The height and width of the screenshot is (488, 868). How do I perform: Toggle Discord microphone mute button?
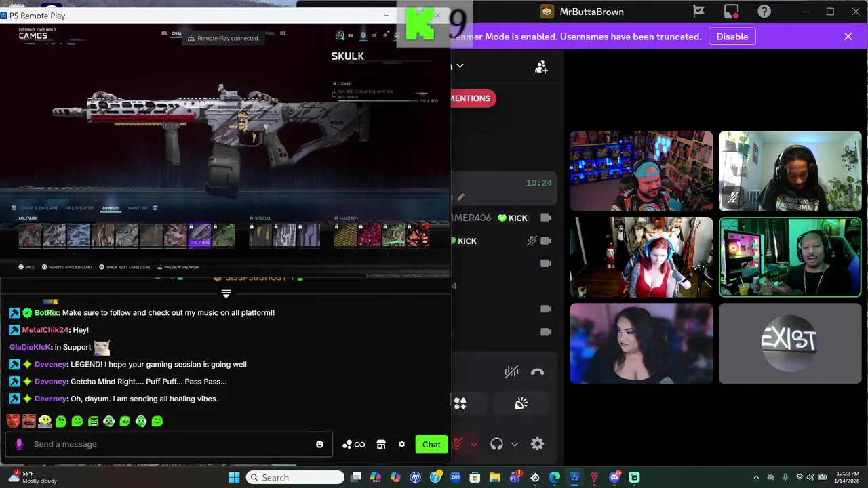pos(457,444)
